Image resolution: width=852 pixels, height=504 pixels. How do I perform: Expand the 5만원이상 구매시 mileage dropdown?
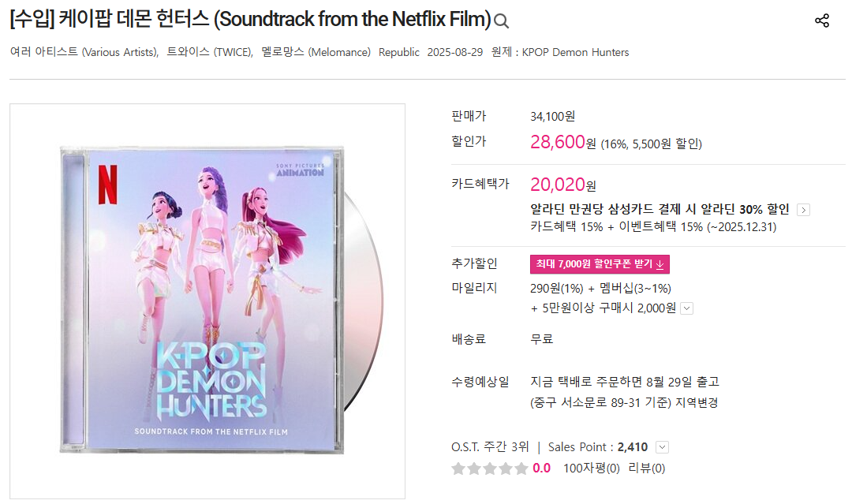coord(687,308)
